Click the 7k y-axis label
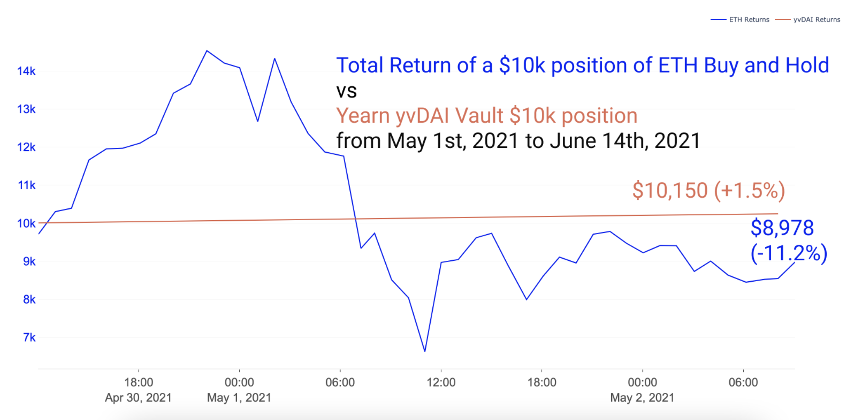 tap(29, 338)
